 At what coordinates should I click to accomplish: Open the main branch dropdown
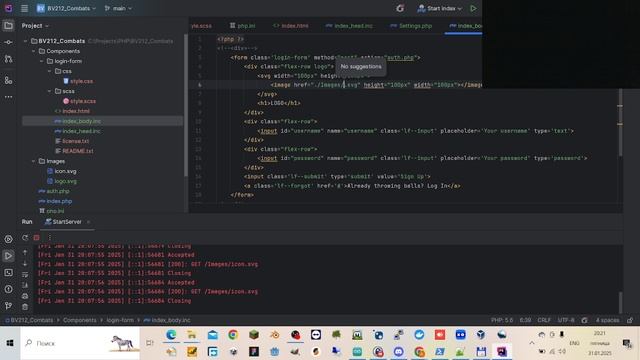[118, 8]
